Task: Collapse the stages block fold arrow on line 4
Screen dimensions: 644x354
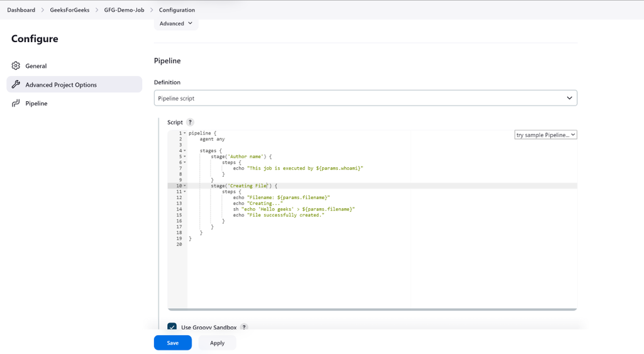Action: pyautogui.click(x=185, y=151)
